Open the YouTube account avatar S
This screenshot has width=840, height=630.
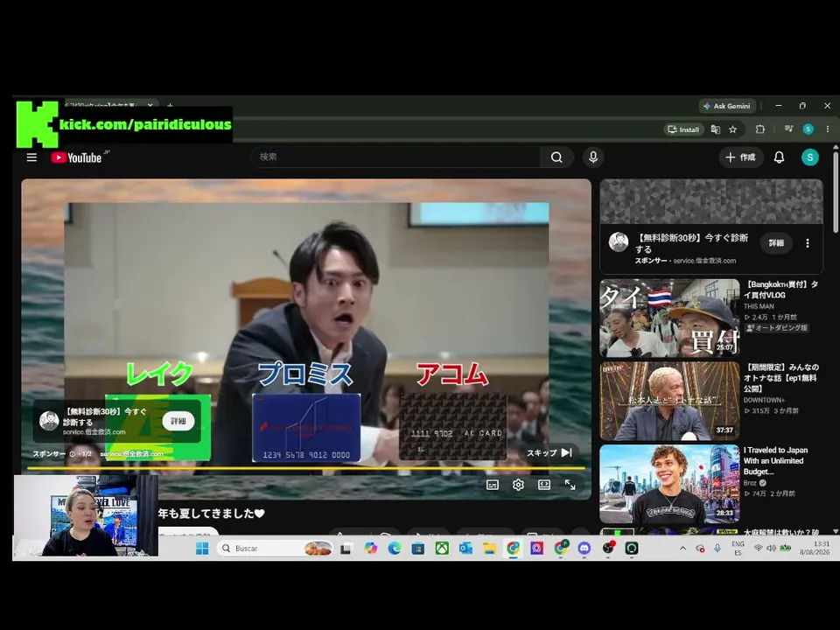coord(809,157)
